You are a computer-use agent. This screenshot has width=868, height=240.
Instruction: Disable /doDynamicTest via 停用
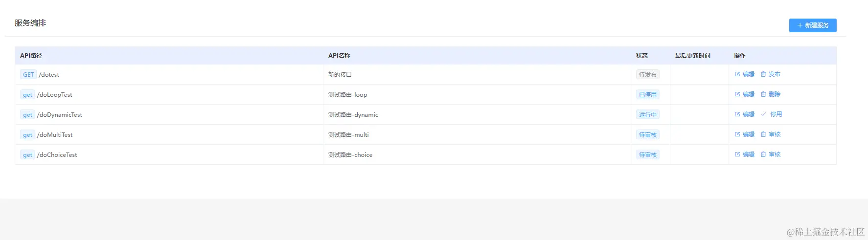771,114
